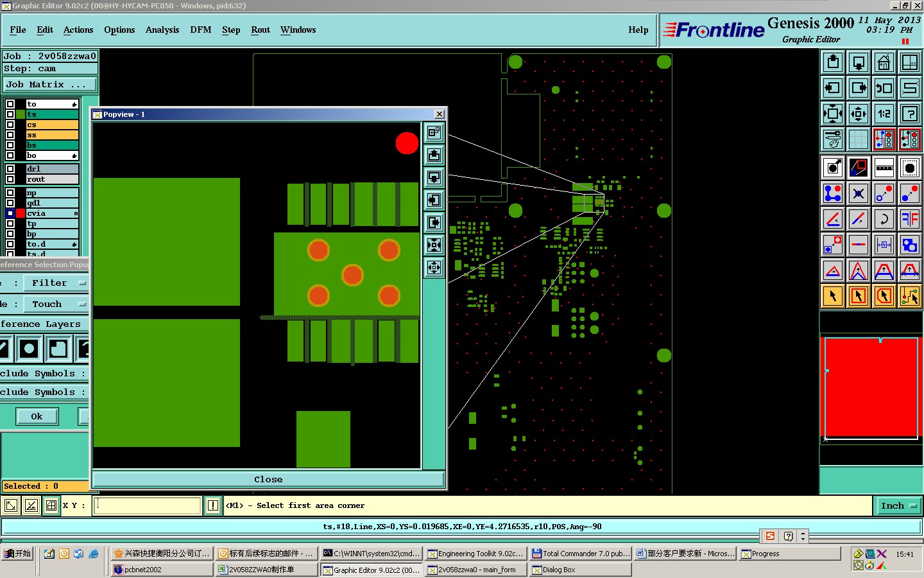Select layer name gdl in layer list

(52, 203)
